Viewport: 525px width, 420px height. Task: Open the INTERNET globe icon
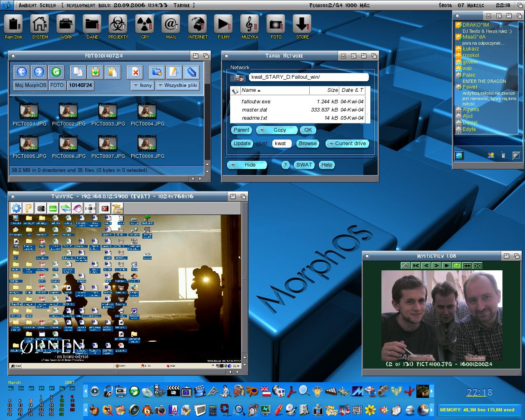coord(198,27)
